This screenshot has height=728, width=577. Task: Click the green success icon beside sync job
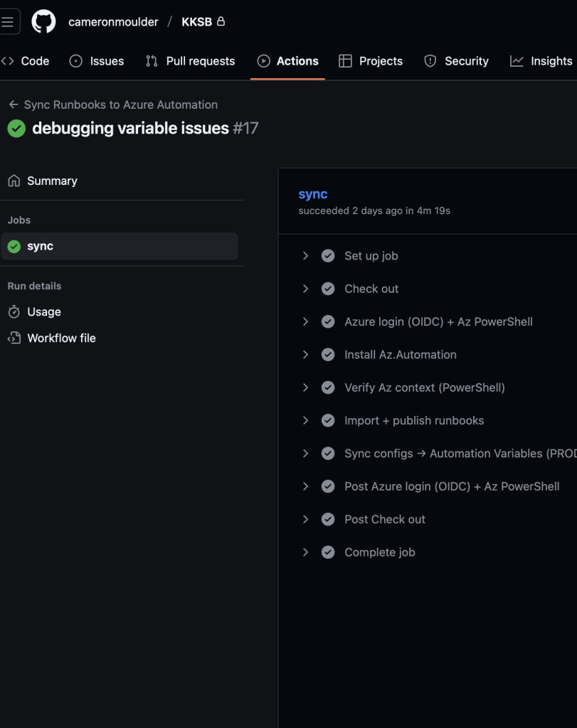[x=14, y=247]
